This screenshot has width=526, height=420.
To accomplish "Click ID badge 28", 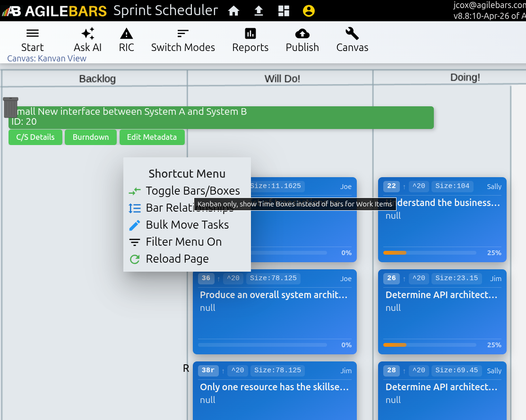I will (391, 370).
